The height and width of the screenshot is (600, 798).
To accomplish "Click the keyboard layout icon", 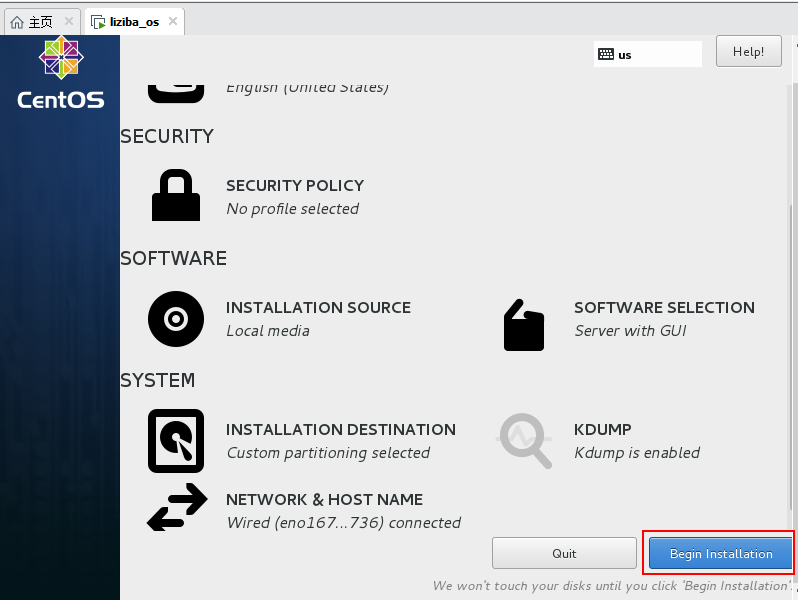I will 605,55.
